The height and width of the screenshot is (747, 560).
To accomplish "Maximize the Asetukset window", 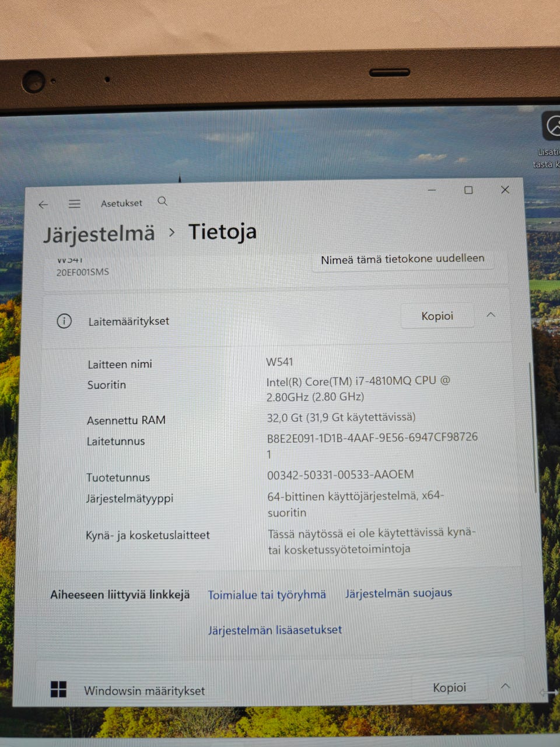I will [468, 190].
